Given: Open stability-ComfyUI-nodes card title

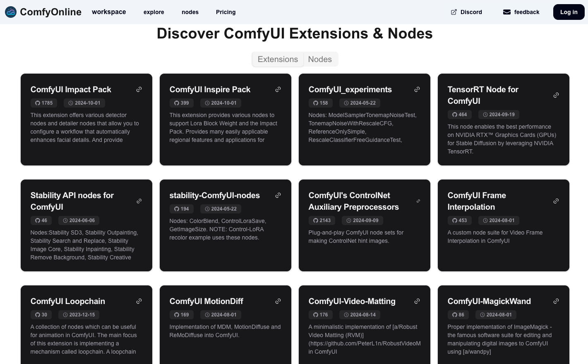Looking at the screenshot, I should coord(214,195).
